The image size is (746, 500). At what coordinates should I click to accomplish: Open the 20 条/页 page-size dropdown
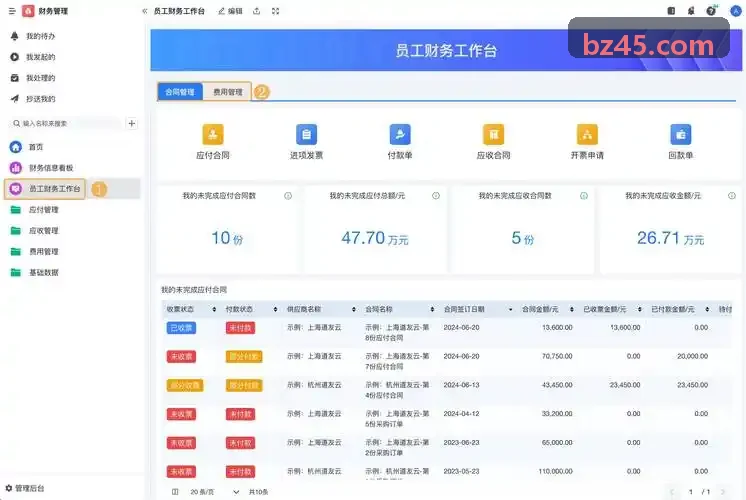tap(214, 492)
